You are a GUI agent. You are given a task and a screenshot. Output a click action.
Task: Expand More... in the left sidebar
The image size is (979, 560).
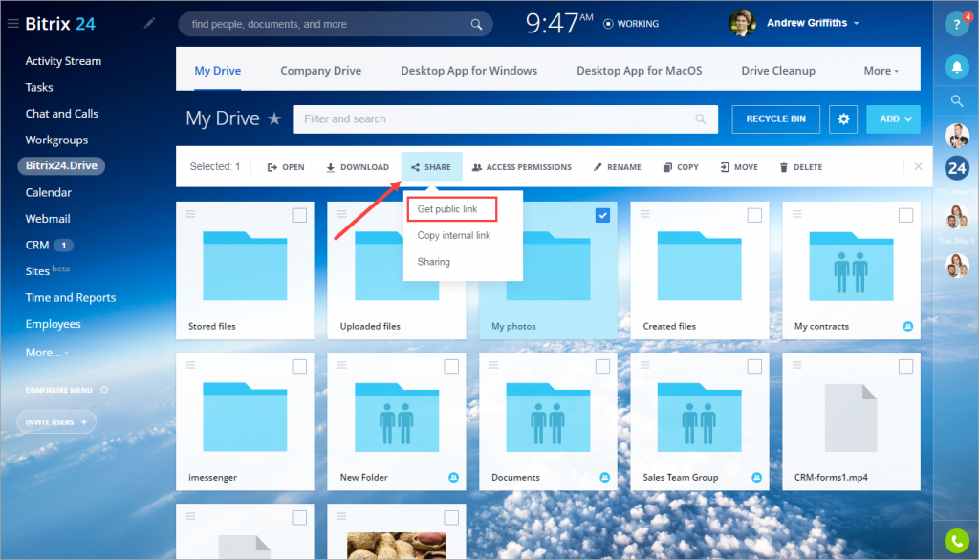click(x=46, y=352)
